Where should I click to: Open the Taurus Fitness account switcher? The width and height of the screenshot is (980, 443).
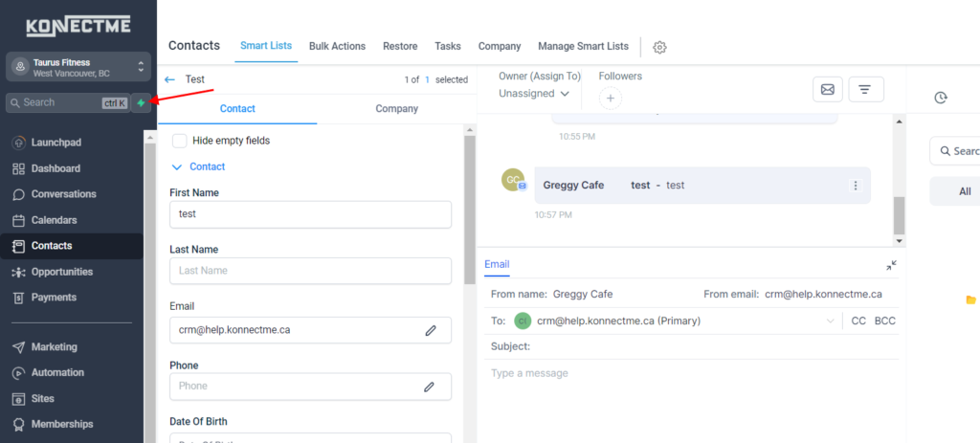(x=77, y=67)
